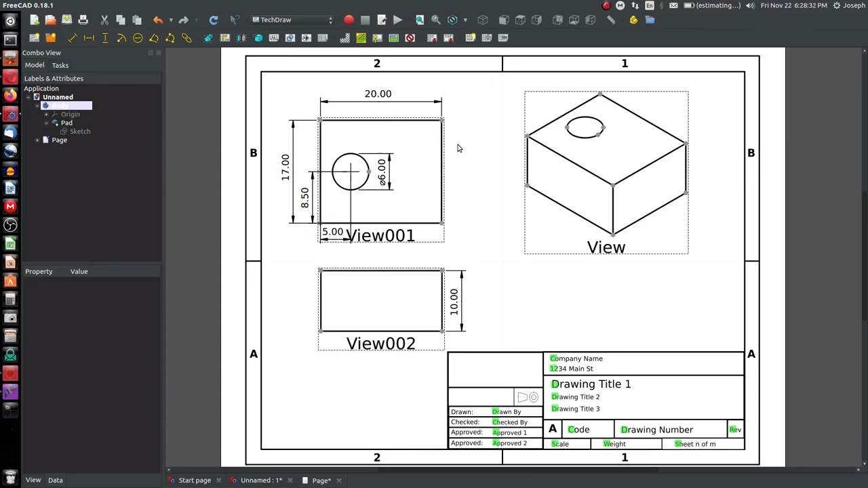Open the Data property tab
The width and height of the screenshot is (868, 488).
55,481
